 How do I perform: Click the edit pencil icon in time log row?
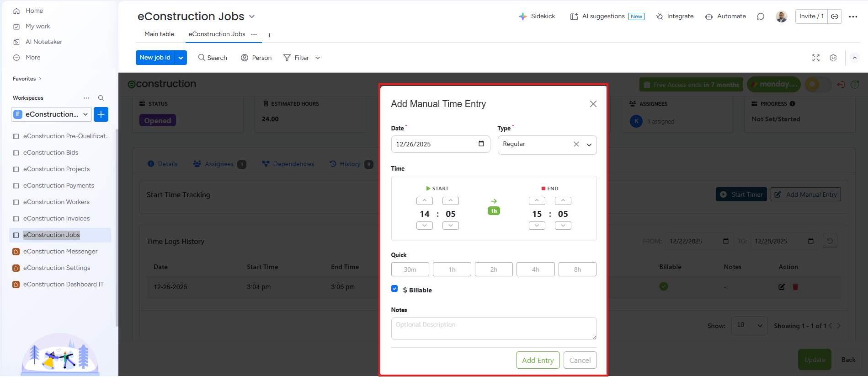pyautogui.click(x=782, y=287)
